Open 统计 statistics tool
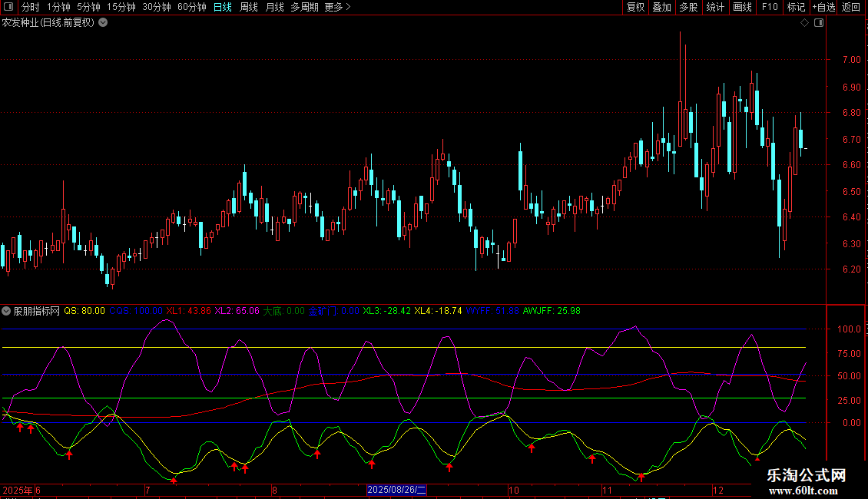Screen dimensions: 868x499 715,7
